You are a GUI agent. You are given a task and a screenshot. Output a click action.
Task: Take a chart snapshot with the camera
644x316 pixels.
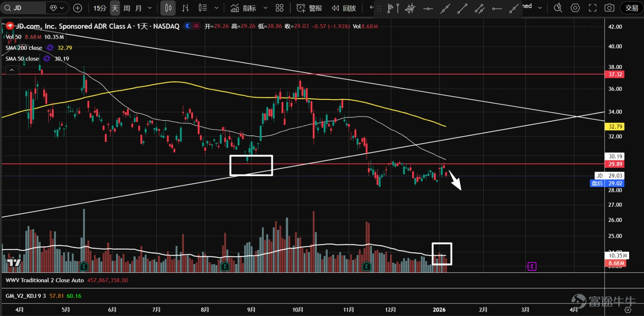609,8
